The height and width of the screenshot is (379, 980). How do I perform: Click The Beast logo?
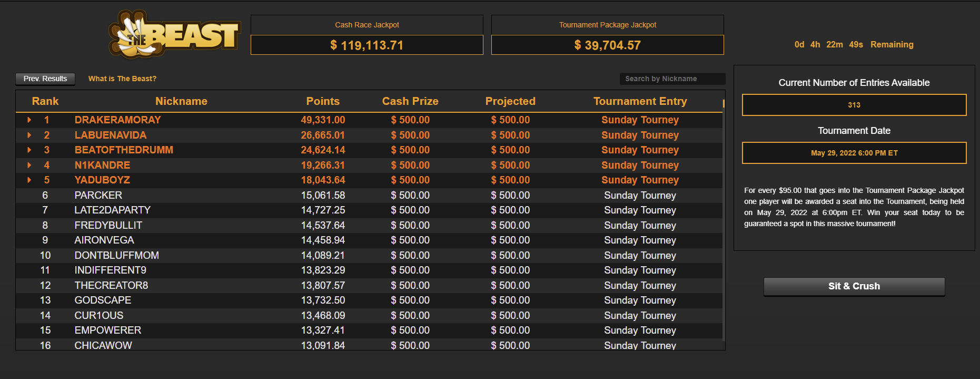[174, 34]
